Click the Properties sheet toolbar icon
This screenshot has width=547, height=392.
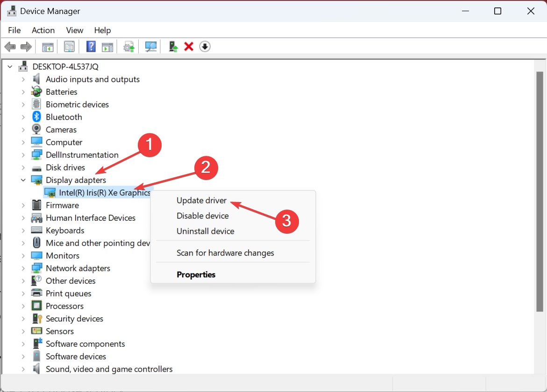[x=69, y=47]
